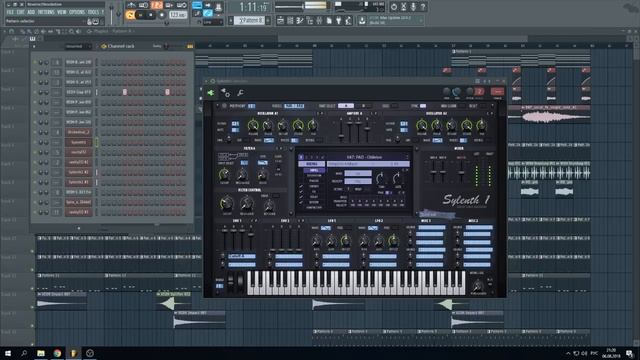Open the mixer view icon in the toolbar
This screenshot has height=360, width=640.
click(319, 20)
